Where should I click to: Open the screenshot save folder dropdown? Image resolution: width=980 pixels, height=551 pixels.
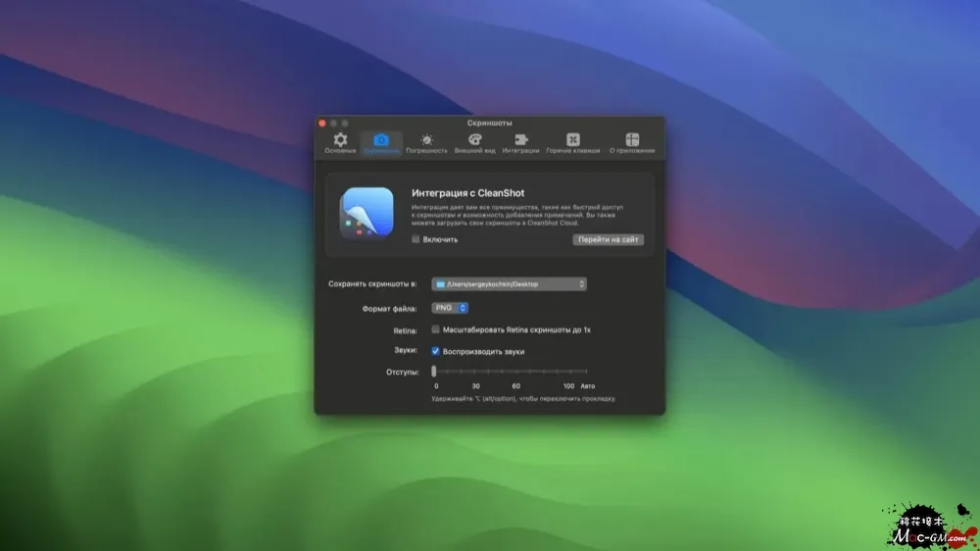(509, 284)
